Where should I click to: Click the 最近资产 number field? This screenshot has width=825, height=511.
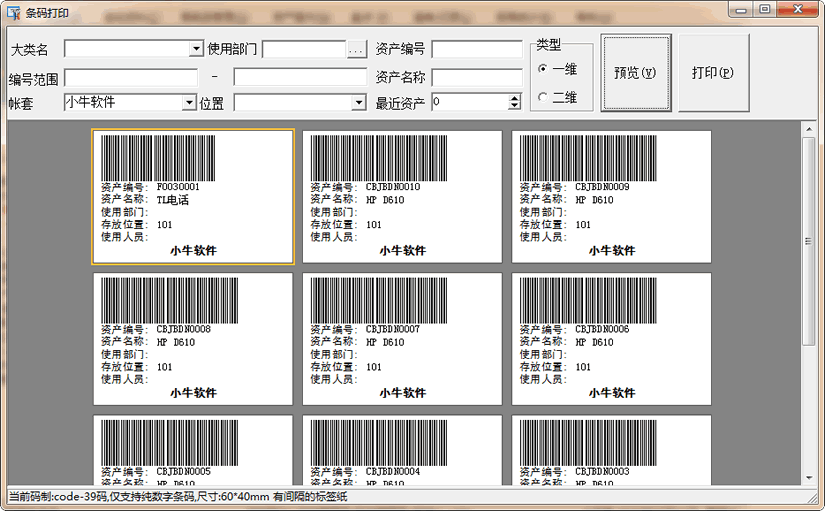470,102
